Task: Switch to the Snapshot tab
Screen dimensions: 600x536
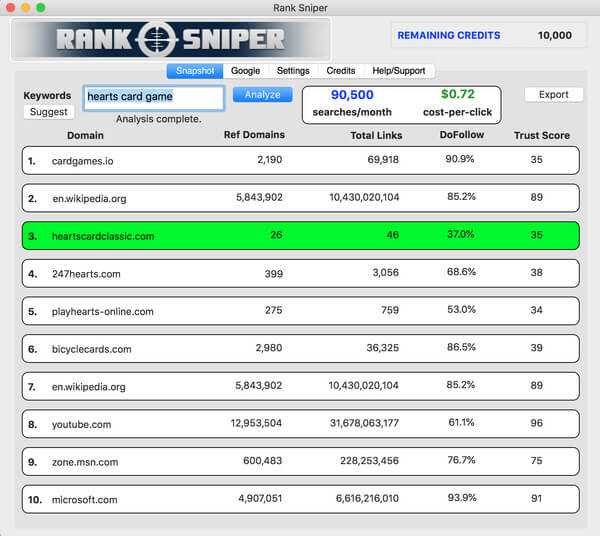Action: (x=195, y=71)
